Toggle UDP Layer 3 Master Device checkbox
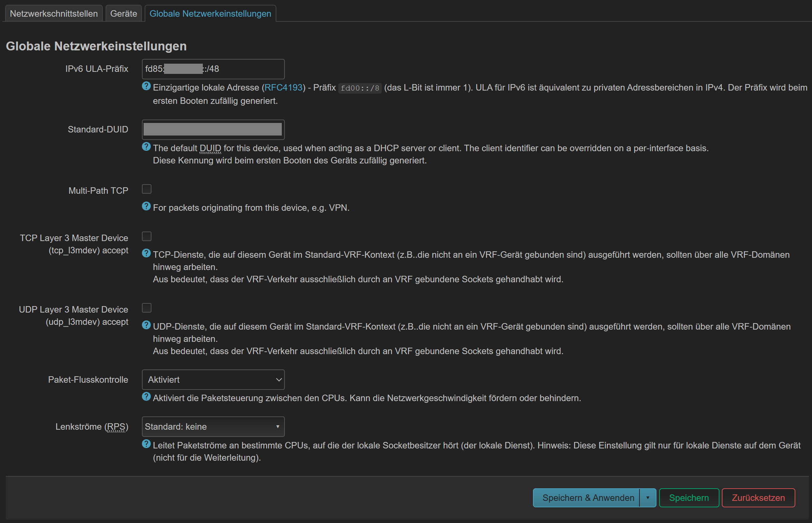Image resolution: width=812 pixels, height=523 pixels. coord(147,308)
